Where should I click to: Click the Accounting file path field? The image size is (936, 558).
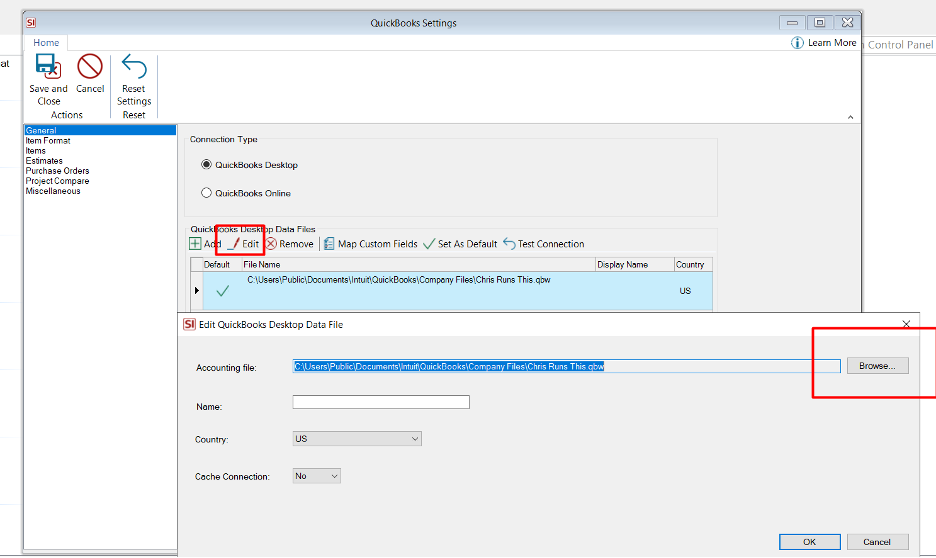pyautogui.click(x=566, y=366)
